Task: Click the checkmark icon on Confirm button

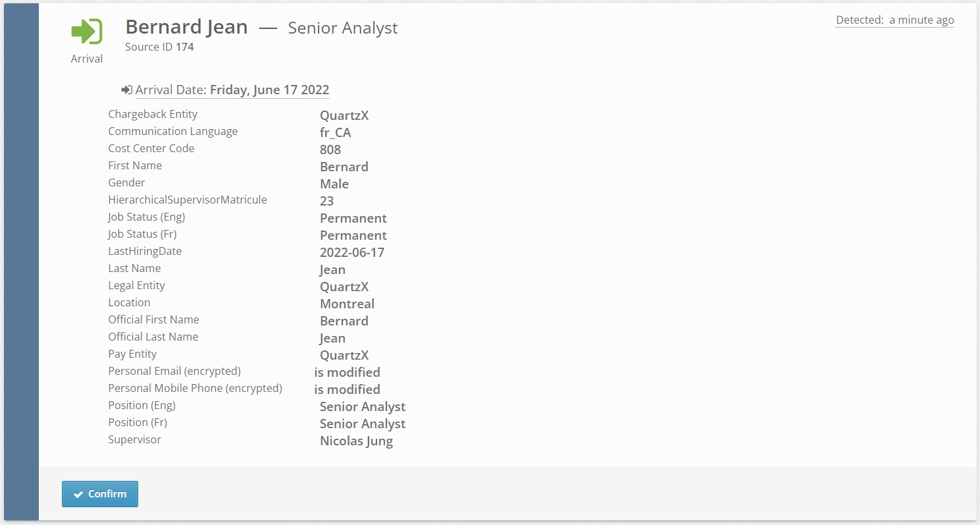Action: click(78, 495)
